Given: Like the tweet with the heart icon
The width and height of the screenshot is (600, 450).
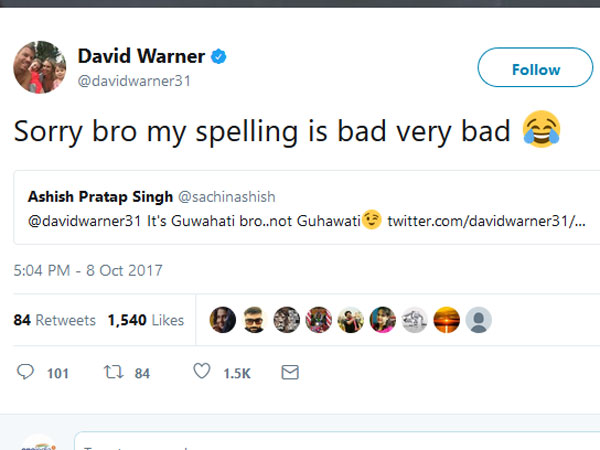Looking at the screenshot, I should pos(202,372).
